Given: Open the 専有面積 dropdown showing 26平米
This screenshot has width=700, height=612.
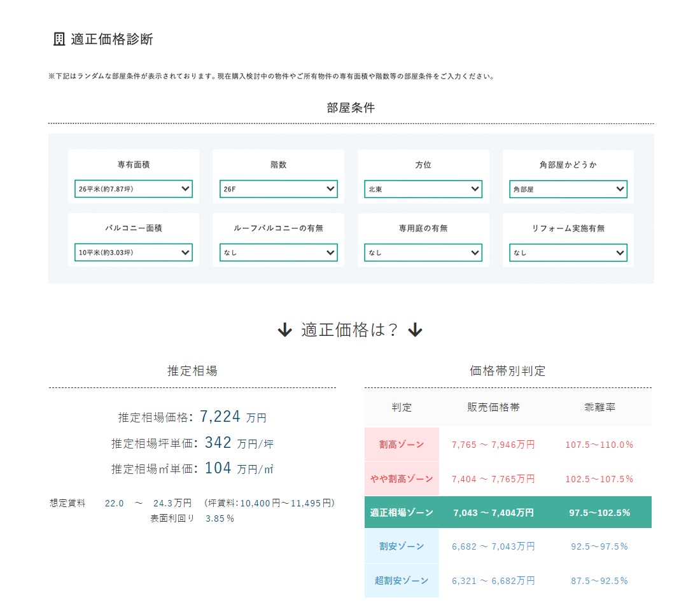Looking at the screenshot, I should 134,189.
